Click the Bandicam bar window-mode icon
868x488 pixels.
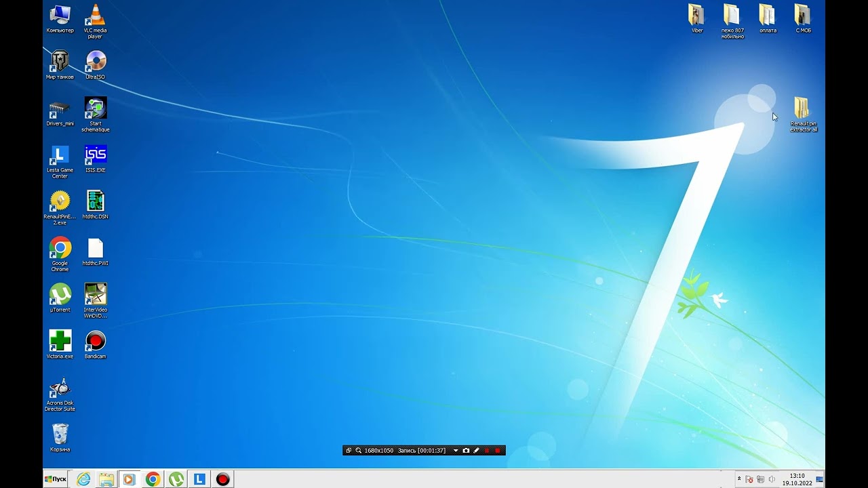click(x=349, y=451)
